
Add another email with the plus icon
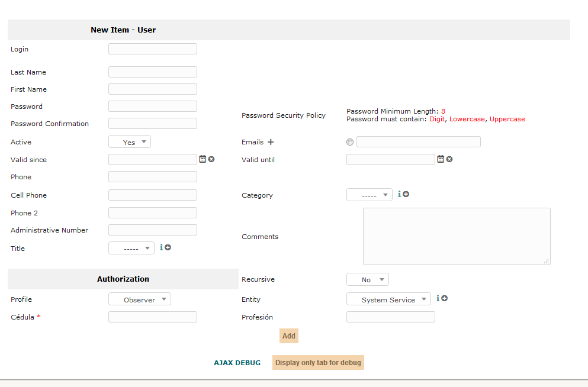271,142
